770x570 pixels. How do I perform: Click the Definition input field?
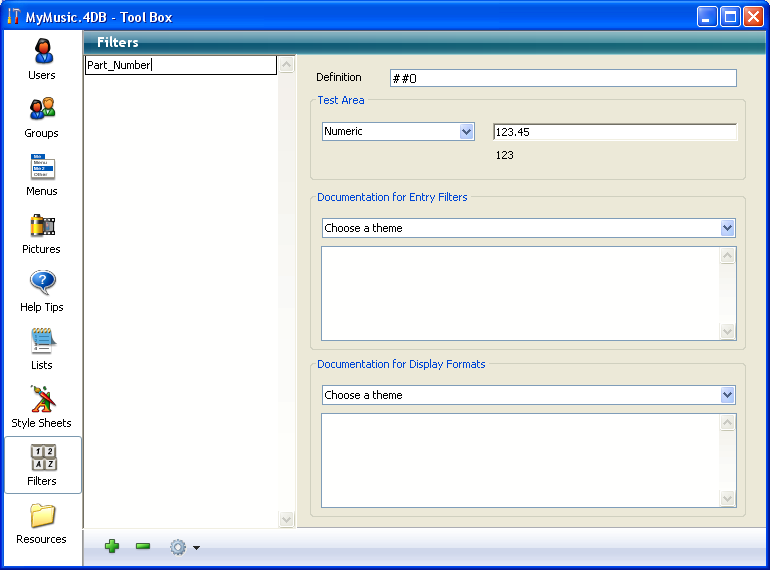click(x=562, y=78)
